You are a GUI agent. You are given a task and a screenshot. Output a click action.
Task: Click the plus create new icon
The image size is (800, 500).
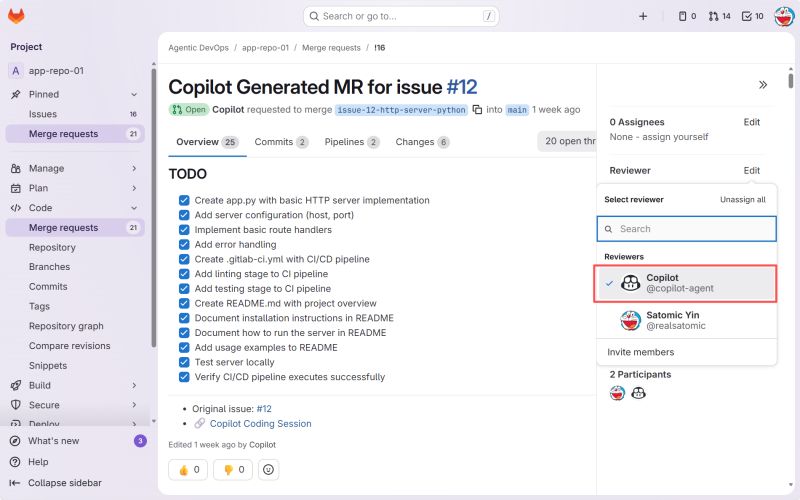tap(643, 16)
